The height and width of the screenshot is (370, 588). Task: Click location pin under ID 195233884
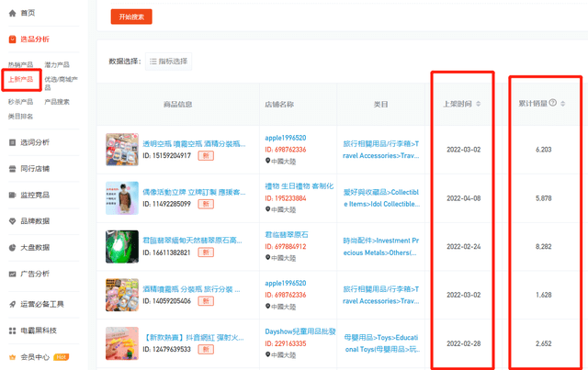267,209
